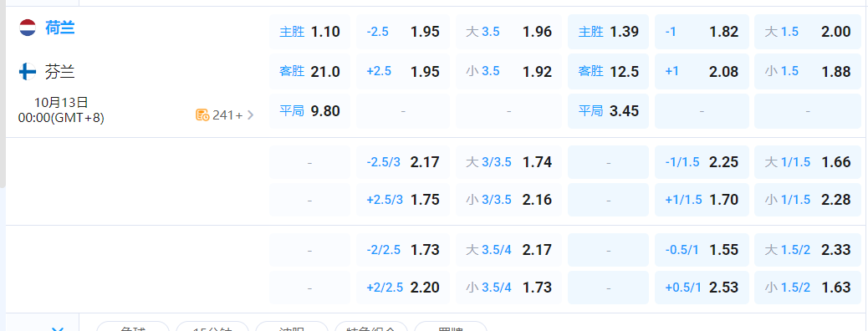Bet on 客胜 at odds 21.0
Screen dimensions: 868x331
[309, 71]
